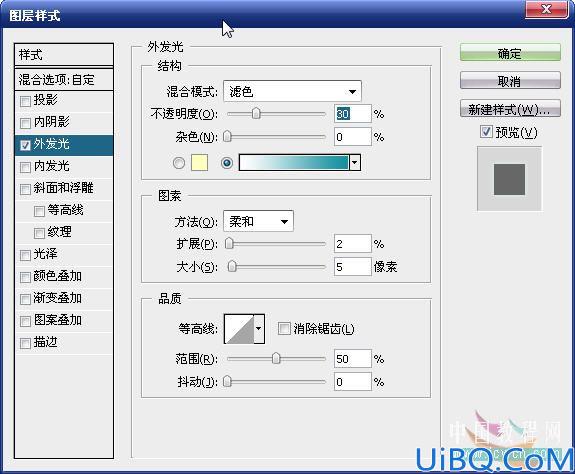Screen dimensions: 575x474
Task: Select 混合选项:自定 blending options entry
Action: pos(64,79)
